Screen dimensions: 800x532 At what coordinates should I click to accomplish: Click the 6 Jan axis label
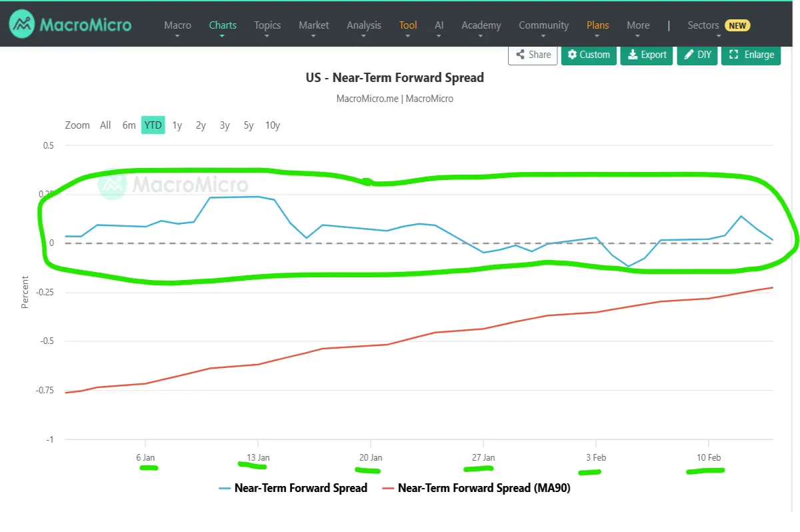(145, 457)
